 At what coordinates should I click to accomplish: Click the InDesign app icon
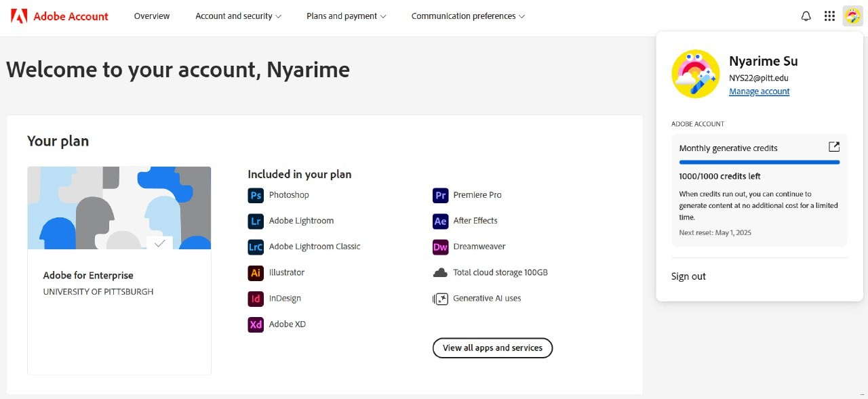(x=256, y=299)
